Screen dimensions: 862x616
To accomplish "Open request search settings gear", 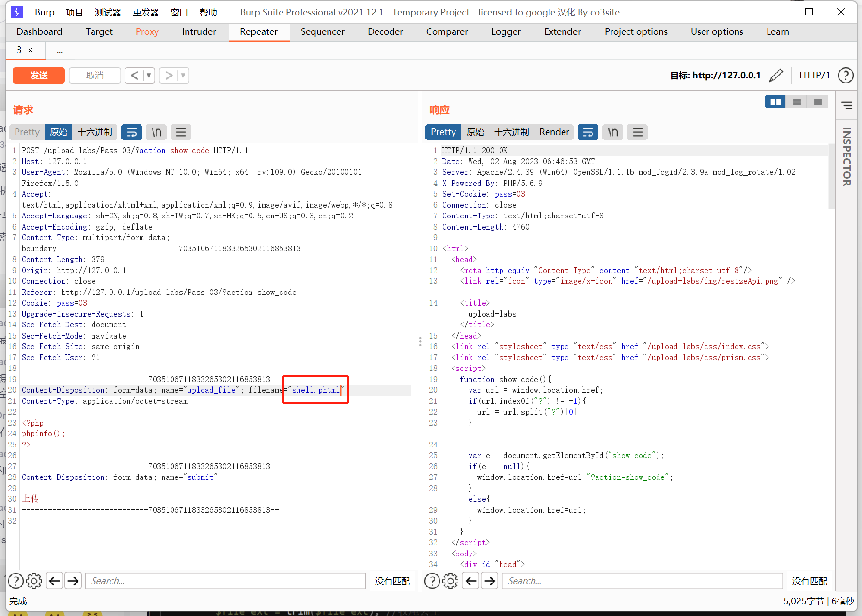I will [34, 581].
